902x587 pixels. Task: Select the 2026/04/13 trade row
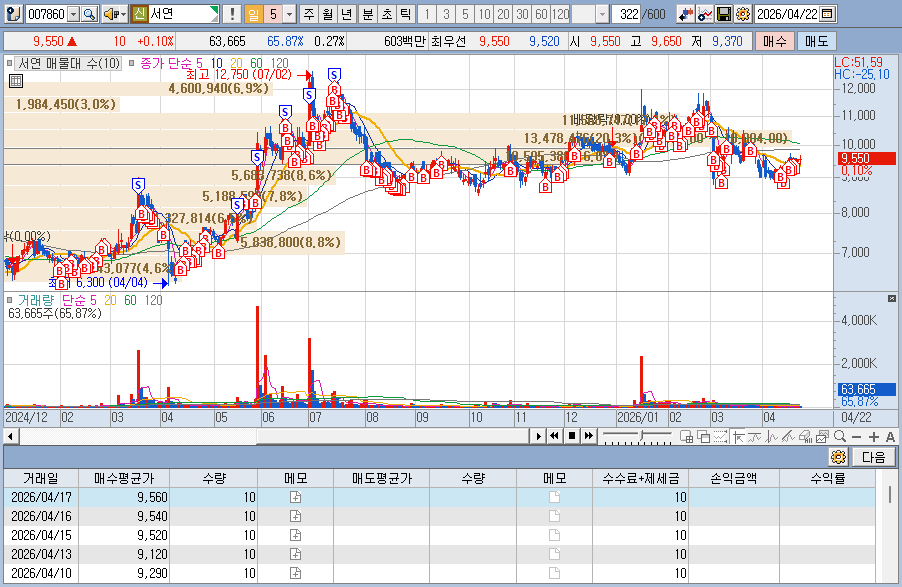(x=440, y=554)
